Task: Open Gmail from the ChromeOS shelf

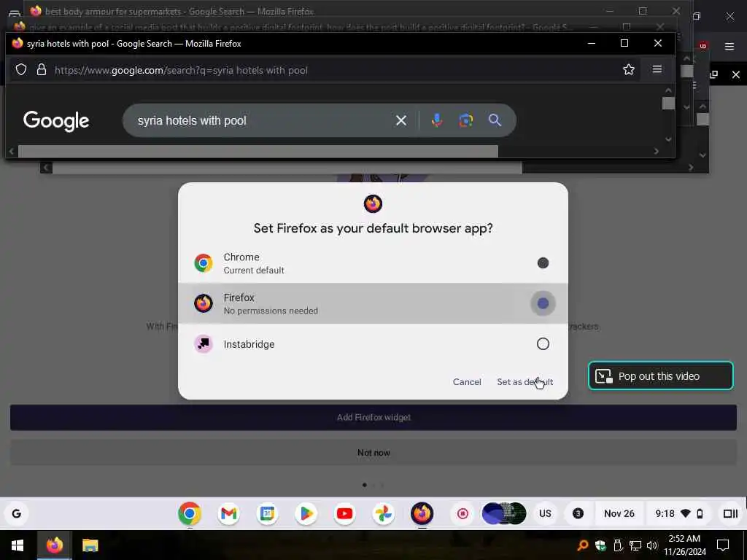Action: pos(228,514)
